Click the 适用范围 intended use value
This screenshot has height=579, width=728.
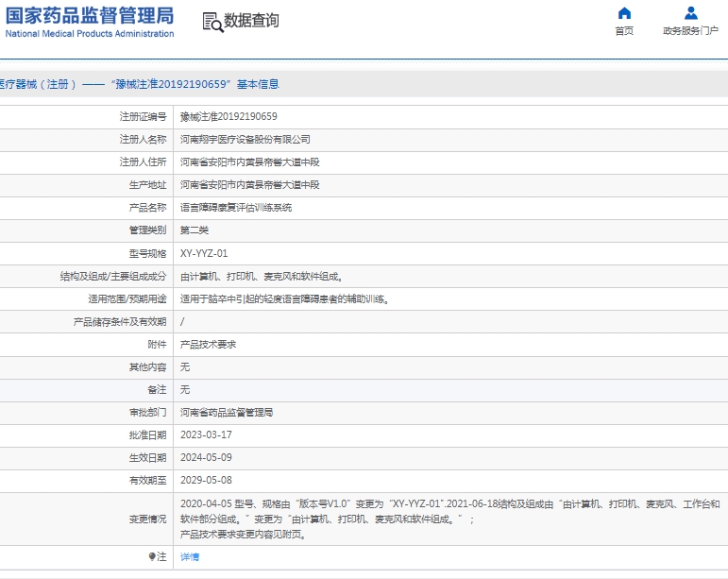pyautogui.click(x=284, y=299)
